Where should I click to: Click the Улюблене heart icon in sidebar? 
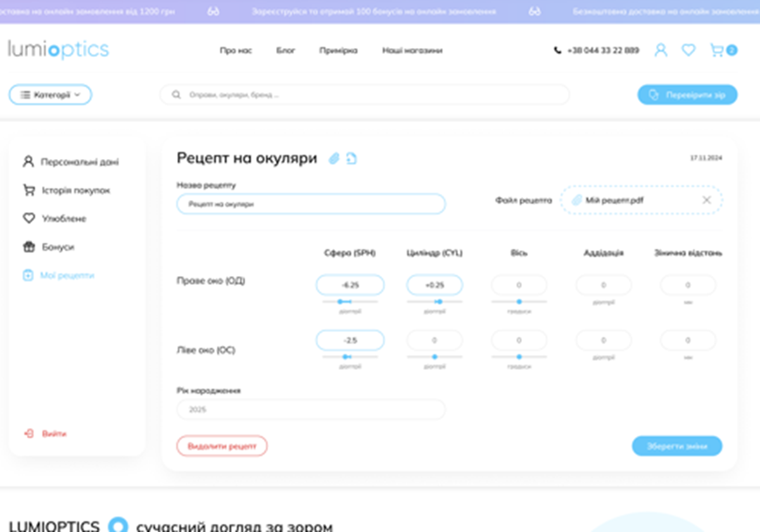(28, 218)
